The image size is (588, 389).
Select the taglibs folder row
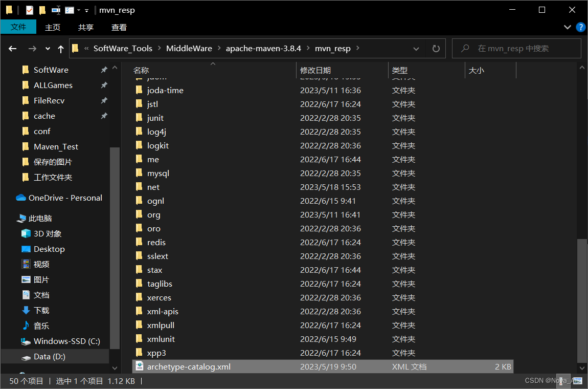pyautogui.click(x=323, y=284)
